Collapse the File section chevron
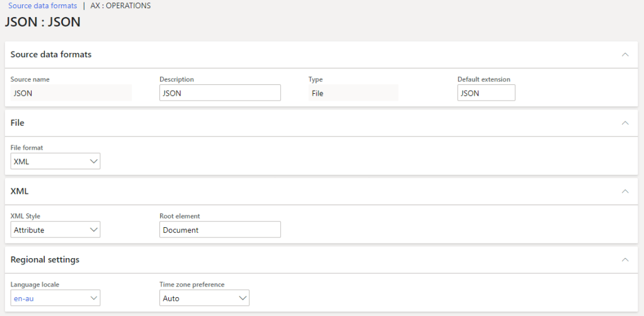Viewport: 644px width, 316px height. click(x=625, y=123)
